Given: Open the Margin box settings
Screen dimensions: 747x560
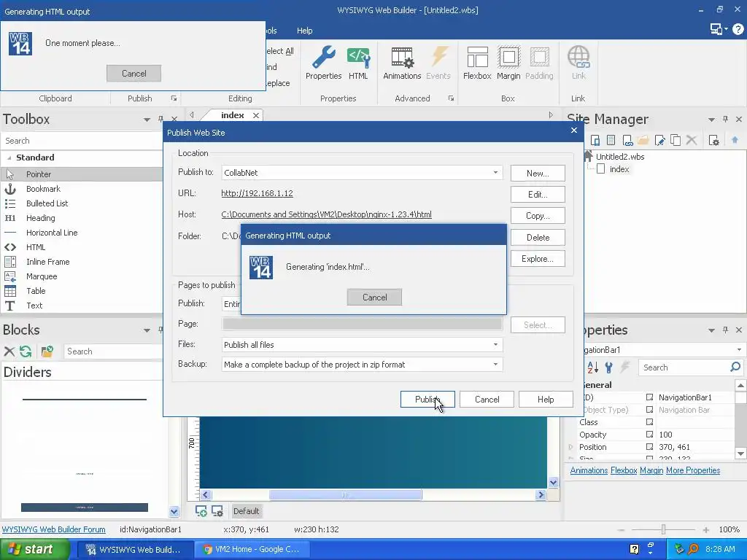Looking at the screenshot, I should point(508,63).
